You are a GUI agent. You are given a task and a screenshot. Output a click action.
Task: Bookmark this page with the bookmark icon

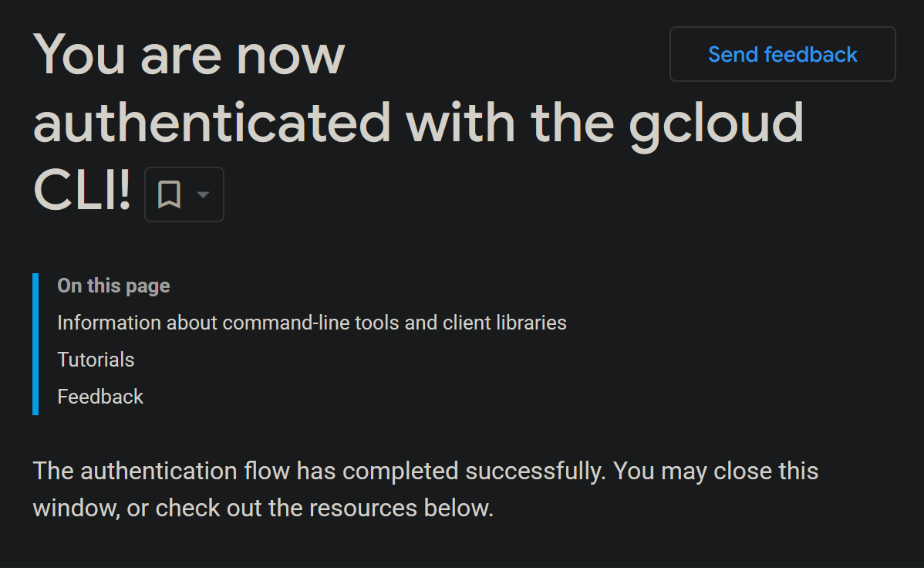169,194
